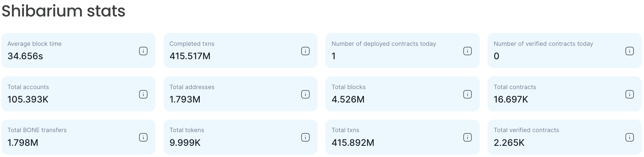644x157 pixels.
Task: Open info for deployed contracts today
Action: point(467,51)
